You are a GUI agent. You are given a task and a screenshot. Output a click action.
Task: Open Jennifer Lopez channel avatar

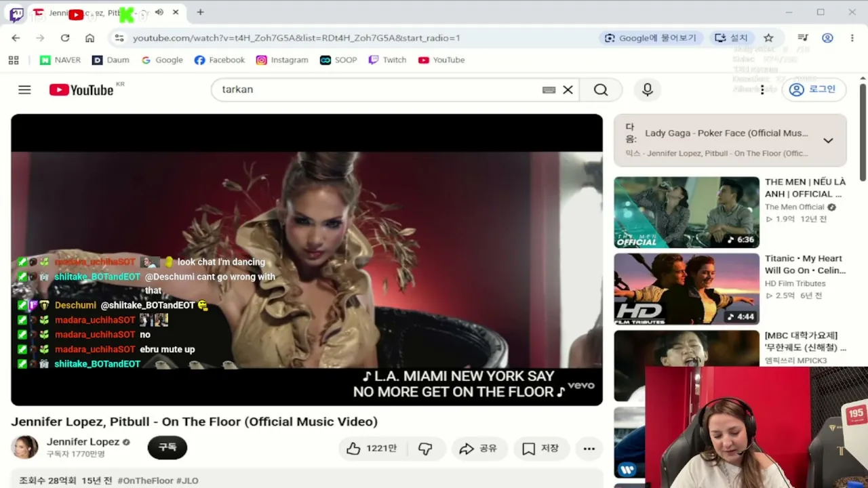coord(25,447)
